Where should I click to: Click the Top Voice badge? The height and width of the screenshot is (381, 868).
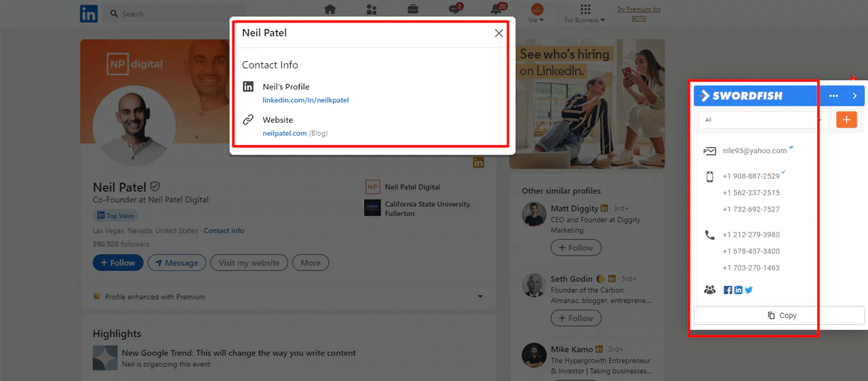click(116, 216)
